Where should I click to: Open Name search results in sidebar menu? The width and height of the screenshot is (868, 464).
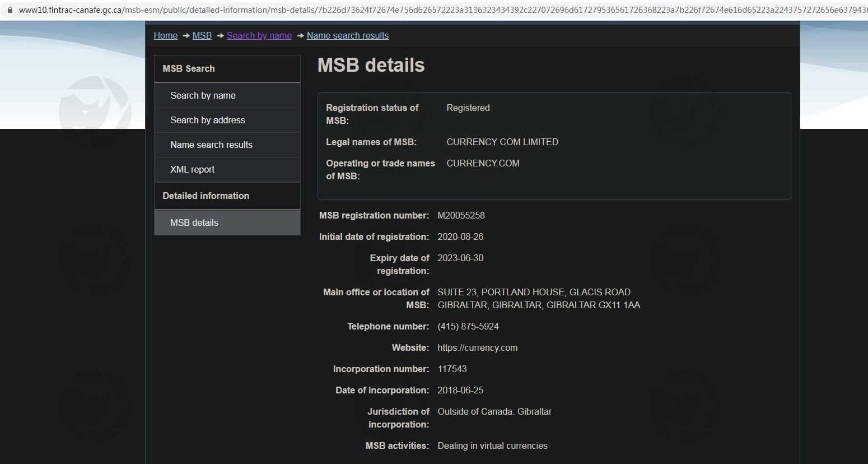pos(211,145)
